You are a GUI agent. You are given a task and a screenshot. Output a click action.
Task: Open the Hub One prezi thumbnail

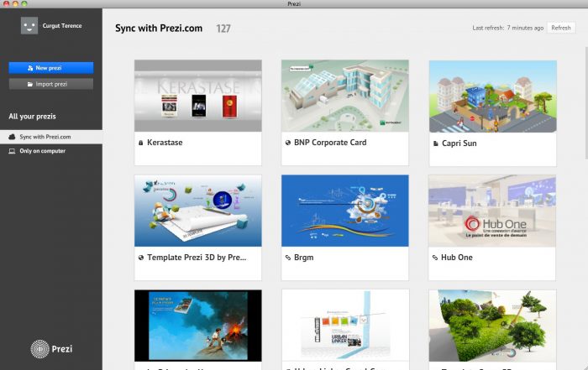[x=492, y=211]
